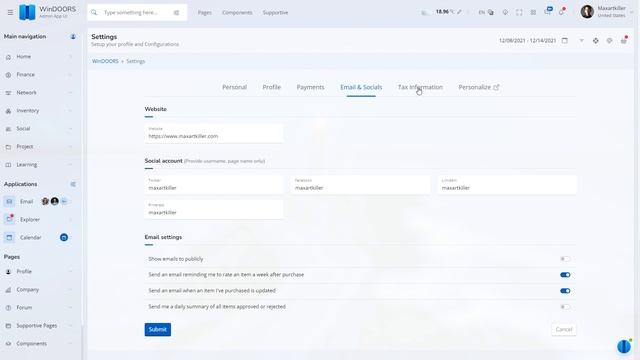Click the Twitter username field
The width and height of the screenshot is (640, 360).
point(214,185)
